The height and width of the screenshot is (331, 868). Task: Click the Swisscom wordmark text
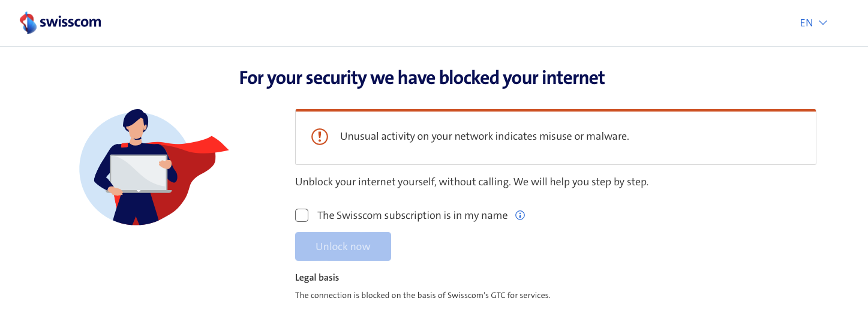[x=70, y=23]
